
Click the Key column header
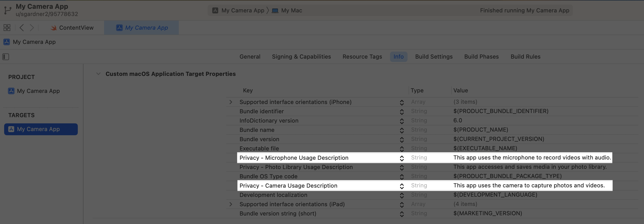tap(248, 90)
